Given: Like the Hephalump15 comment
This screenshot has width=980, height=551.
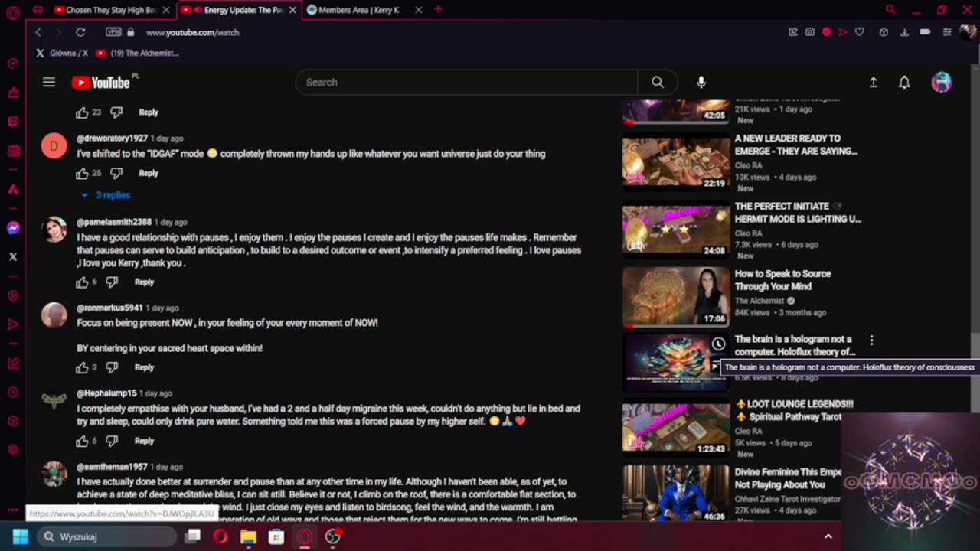Looking at the screenshot, I should 82,441.
